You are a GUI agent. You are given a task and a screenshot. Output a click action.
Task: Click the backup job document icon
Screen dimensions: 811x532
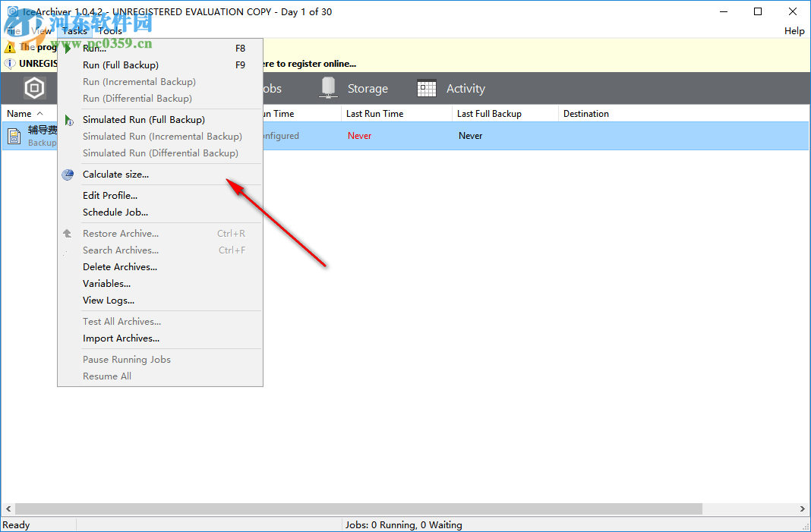(14, 136)
